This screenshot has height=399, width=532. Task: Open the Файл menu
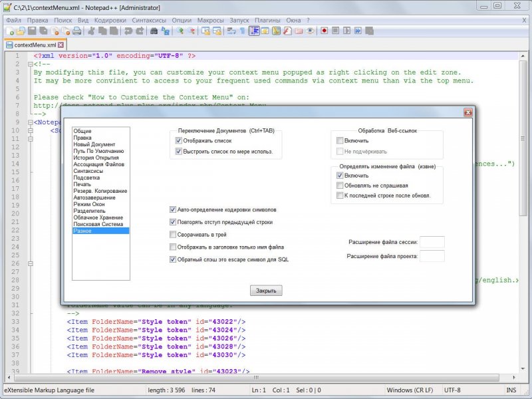(x=13, y=21)
